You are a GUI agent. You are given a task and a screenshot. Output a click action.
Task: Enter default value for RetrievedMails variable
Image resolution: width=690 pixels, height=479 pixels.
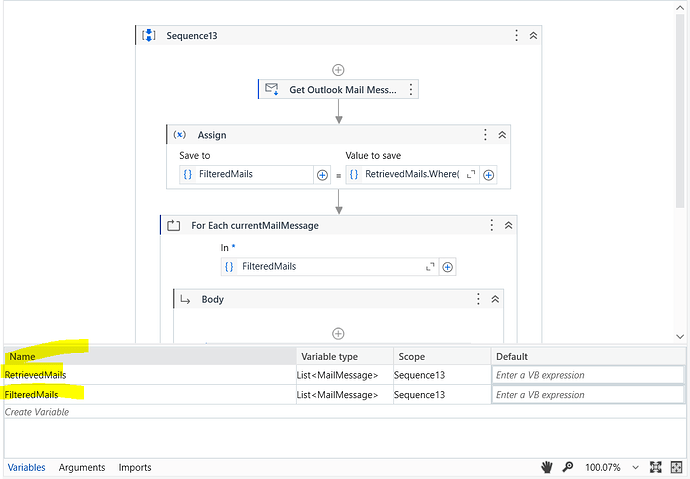coord(587,375)
